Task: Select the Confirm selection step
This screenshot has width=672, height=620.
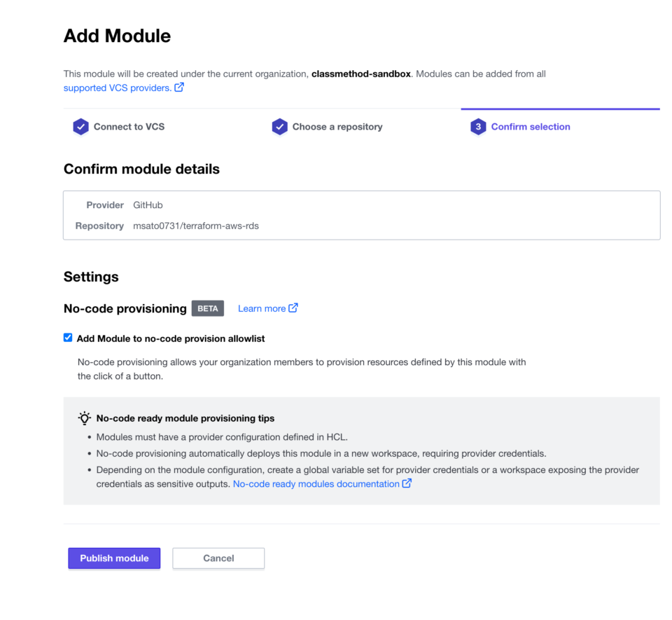Action: 530,126
